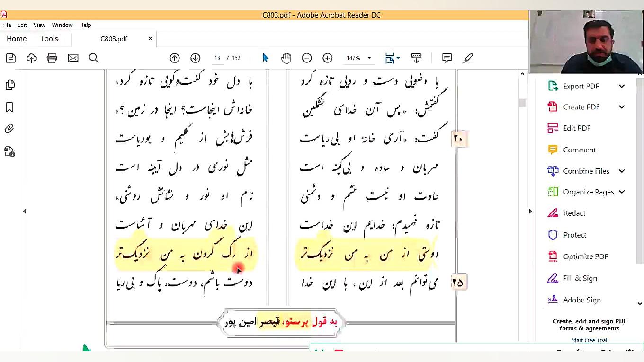
Task: Switch to the Home tab
Action: pyautogui.click(x=16, y=38)
